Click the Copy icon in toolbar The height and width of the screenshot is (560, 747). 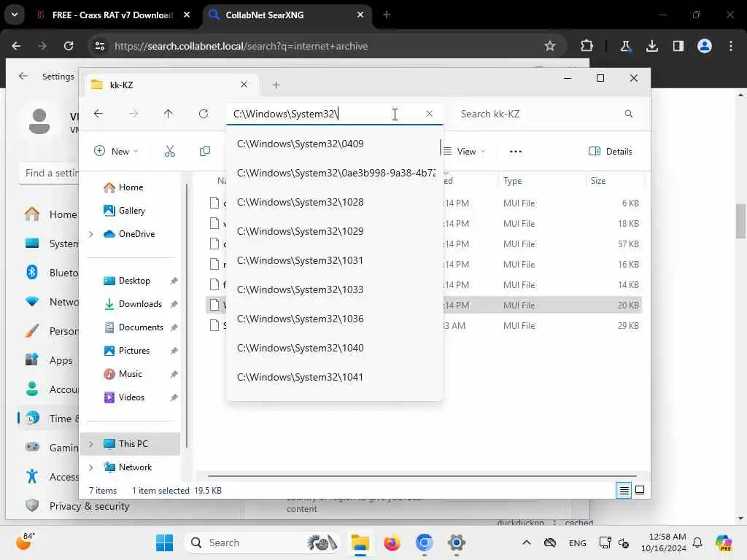(205, 152)
